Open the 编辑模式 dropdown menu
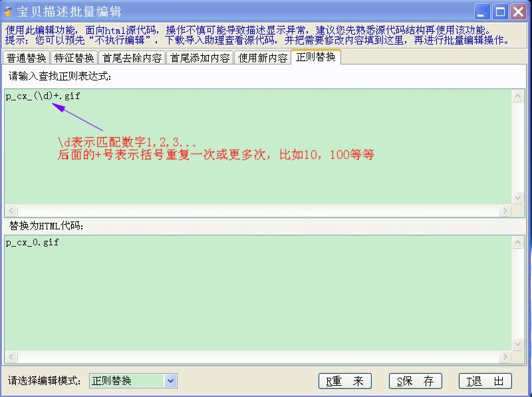The height and width of the screenshot is (397, 532). tap(171, 380)
